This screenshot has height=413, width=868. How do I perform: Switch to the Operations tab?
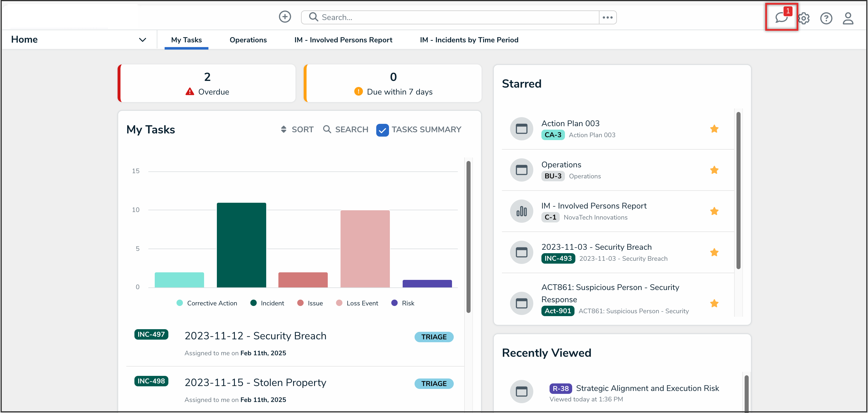click(x=248, y=40)
